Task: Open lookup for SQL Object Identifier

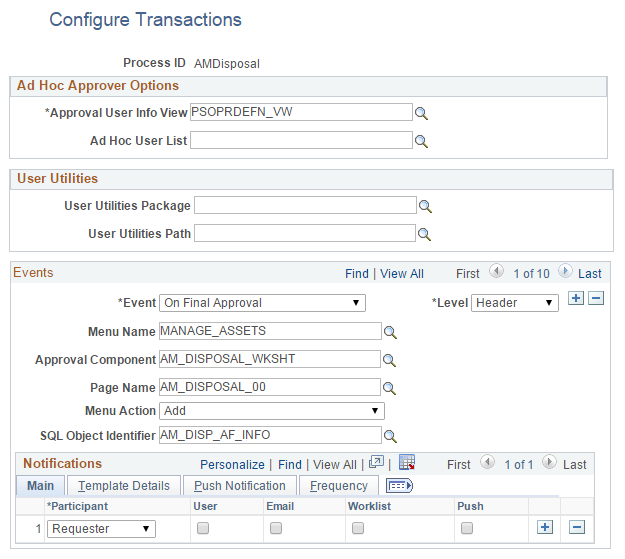Action: [x=390, y=436]
